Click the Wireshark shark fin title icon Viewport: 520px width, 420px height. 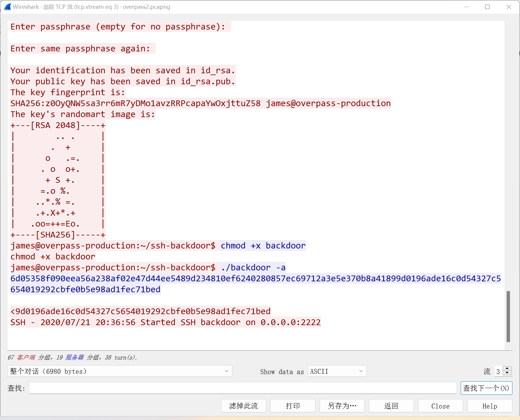[x=8, y=7]
